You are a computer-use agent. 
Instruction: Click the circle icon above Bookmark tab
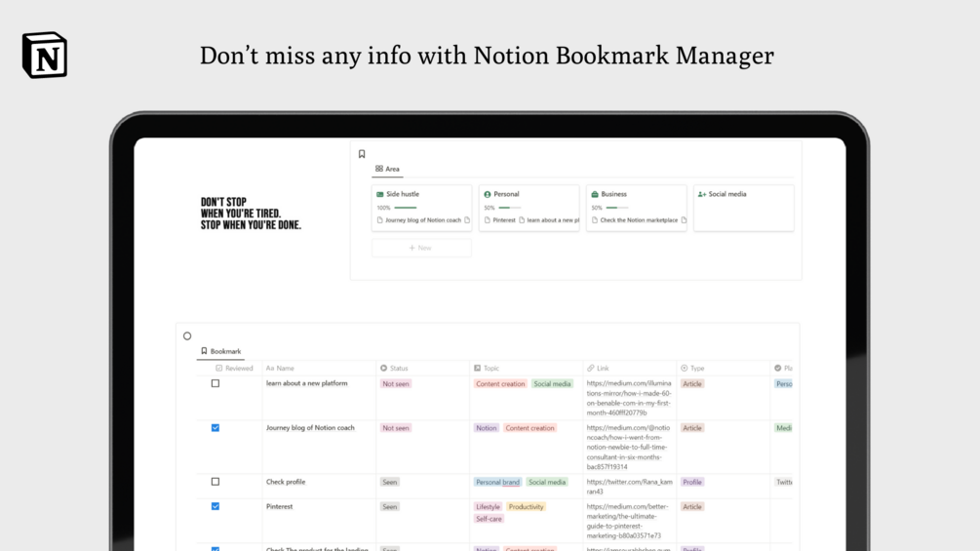[x=187, y=336]
